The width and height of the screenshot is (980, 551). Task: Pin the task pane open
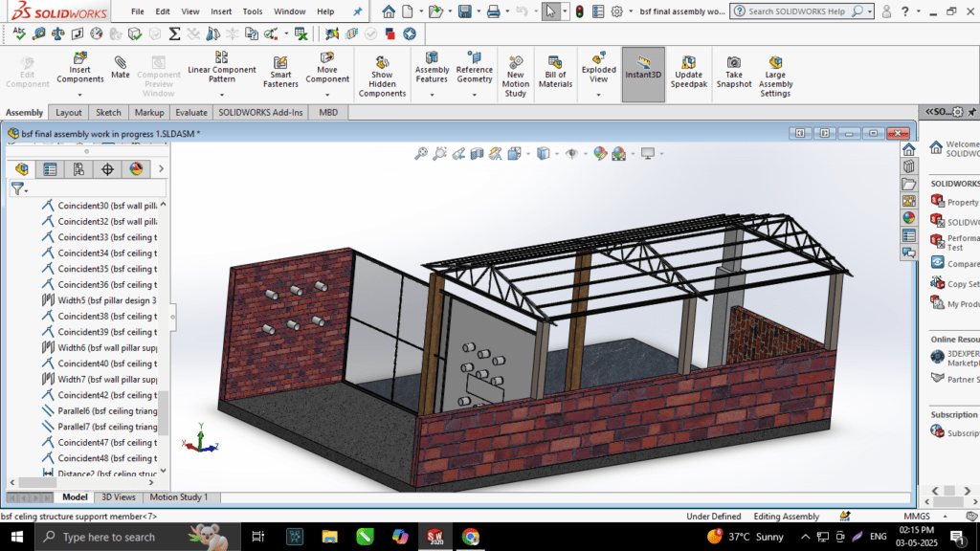971,112
